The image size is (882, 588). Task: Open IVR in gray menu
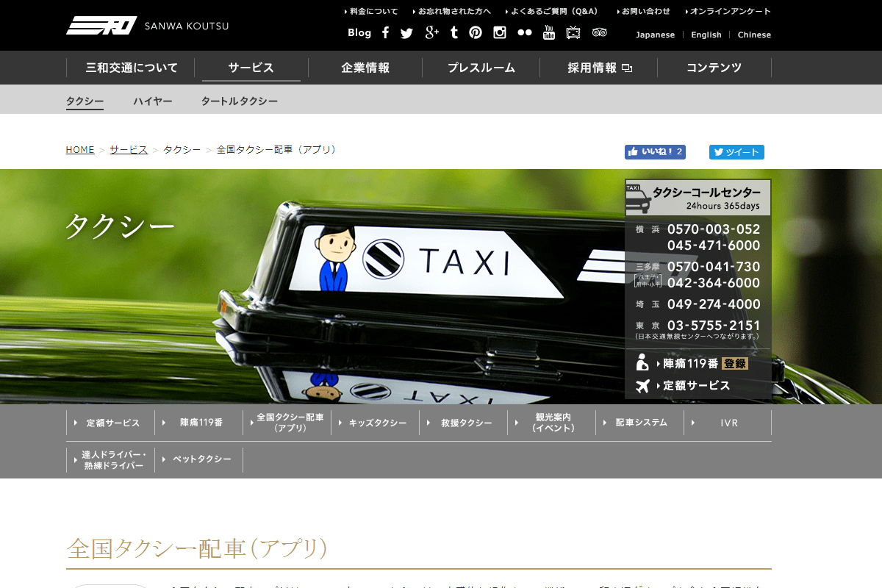728,423
